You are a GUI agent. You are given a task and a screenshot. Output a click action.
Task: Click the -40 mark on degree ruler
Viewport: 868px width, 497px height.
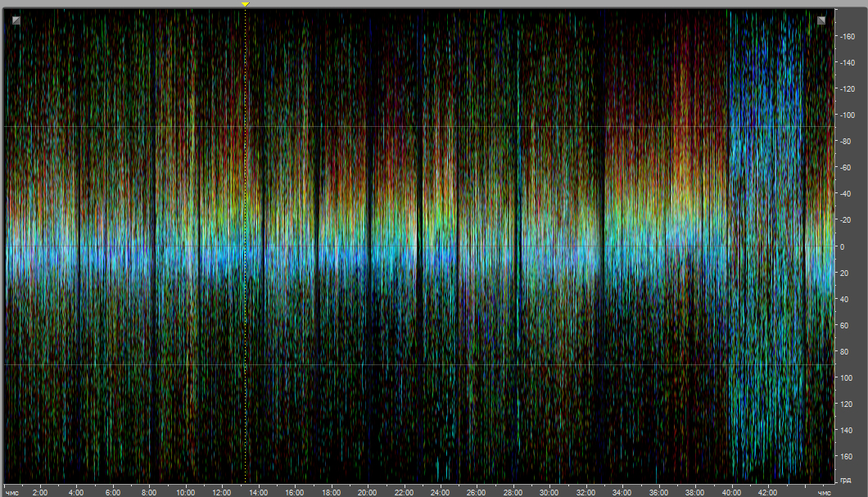pyautogui.click(x=846, y=194)
